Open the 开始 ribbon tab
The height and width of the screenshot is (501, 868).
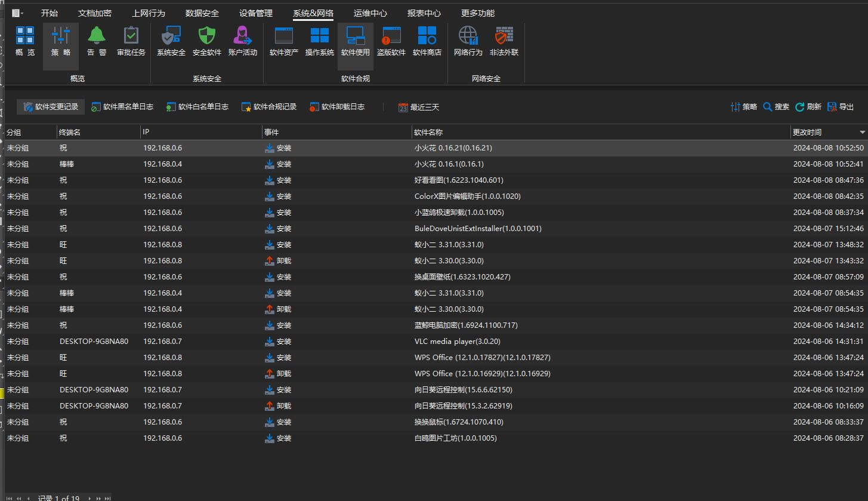coord(50,13)
